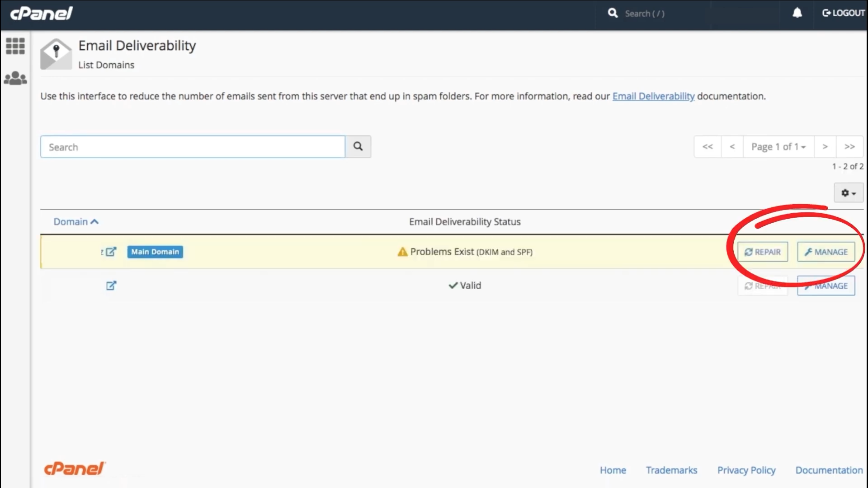This screenshot has width=868, height=488.
Task: Click the magnifier icon in the top search bar
Action: point(613,13)
